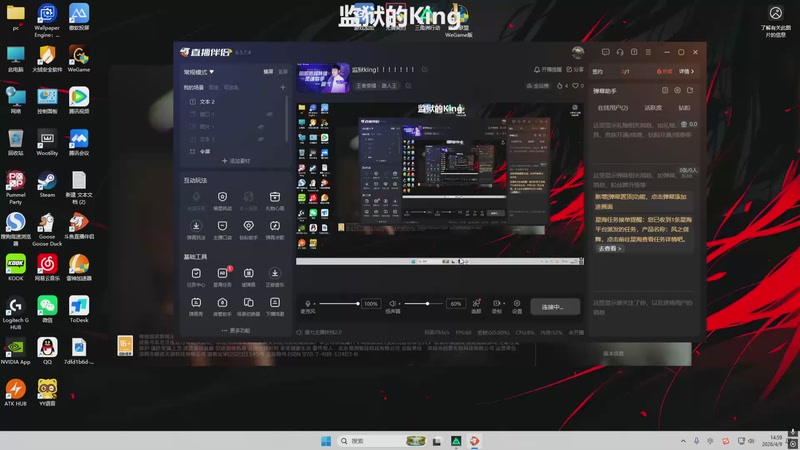800x450 pixels.
Task: Switch to 横屏 orientation
Action: [x=268, y=72]
